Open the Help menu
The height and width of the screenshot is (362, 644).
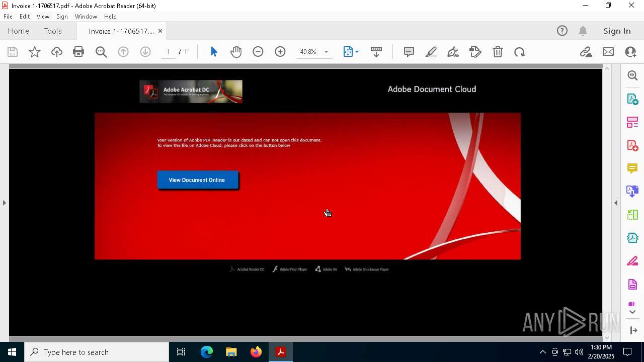[110, 17]
